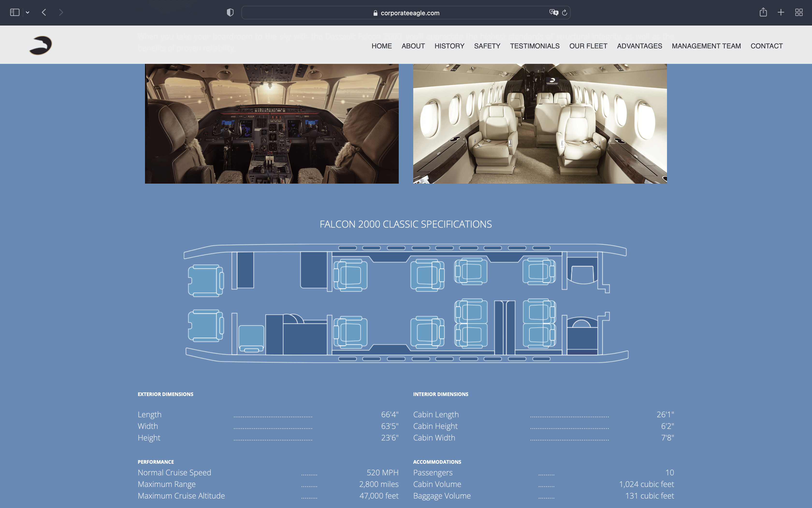This screenshot has width=812, height=508.
Task: Click the exterior Height label
Action: point(149,438)
